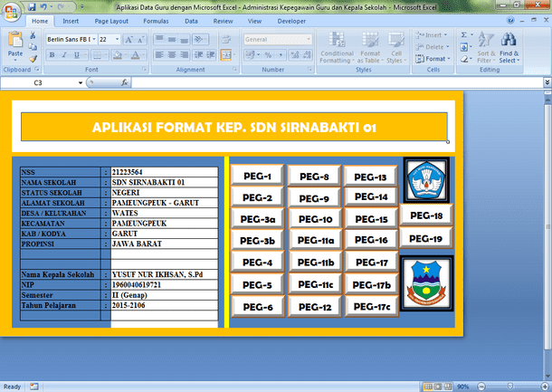552x392 pixels.
Task: Open the orientation options
Action: pos(200,40)
